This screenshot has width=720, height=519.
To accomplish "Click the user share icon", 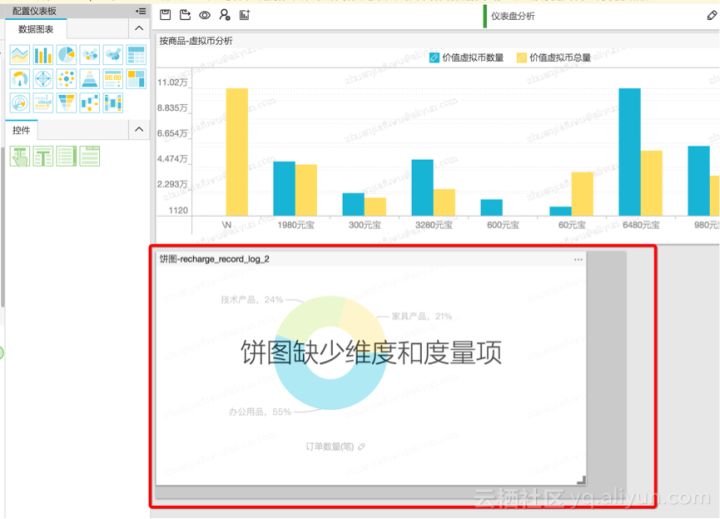I will click(225, 15).
